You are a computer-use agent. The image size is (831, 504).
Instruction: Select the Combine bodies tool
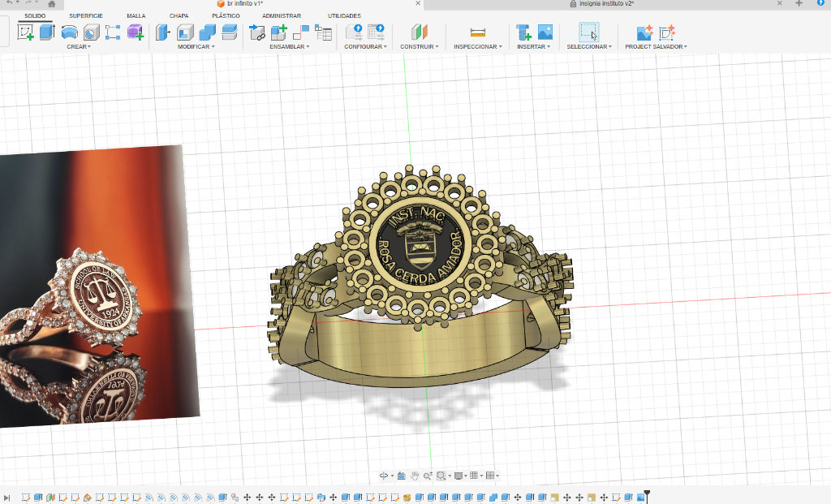(207, 32)
